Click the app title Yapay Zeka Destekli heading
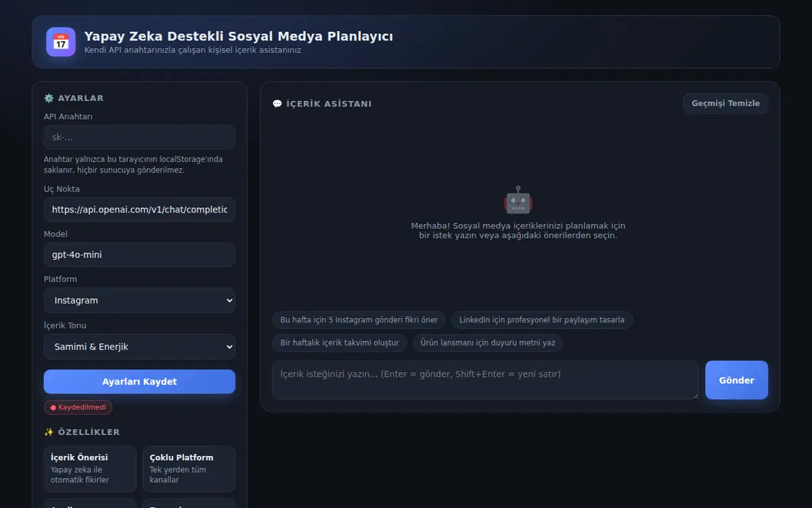The image size is (812, 508). pos(239,37)
